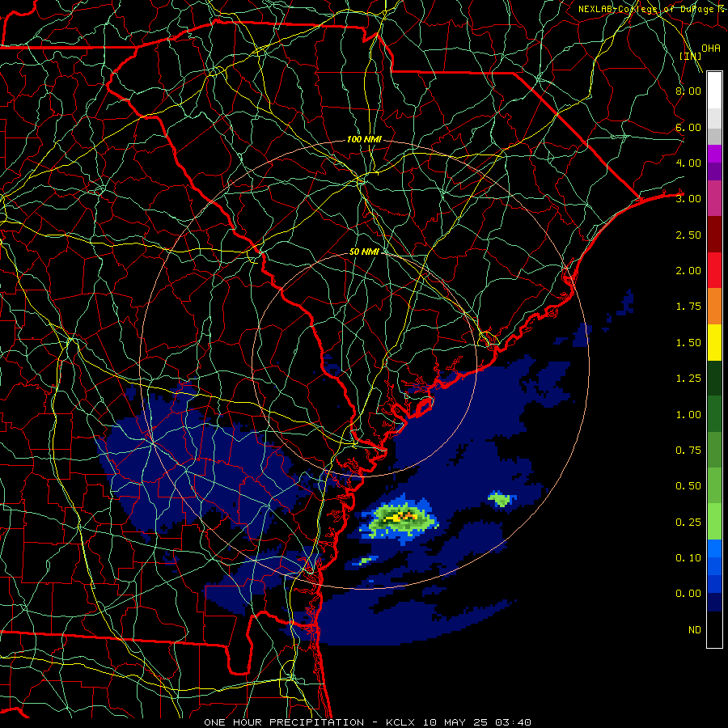Pick the black ND legend swatch
728x728 pixels.
[x=714, y=629]
